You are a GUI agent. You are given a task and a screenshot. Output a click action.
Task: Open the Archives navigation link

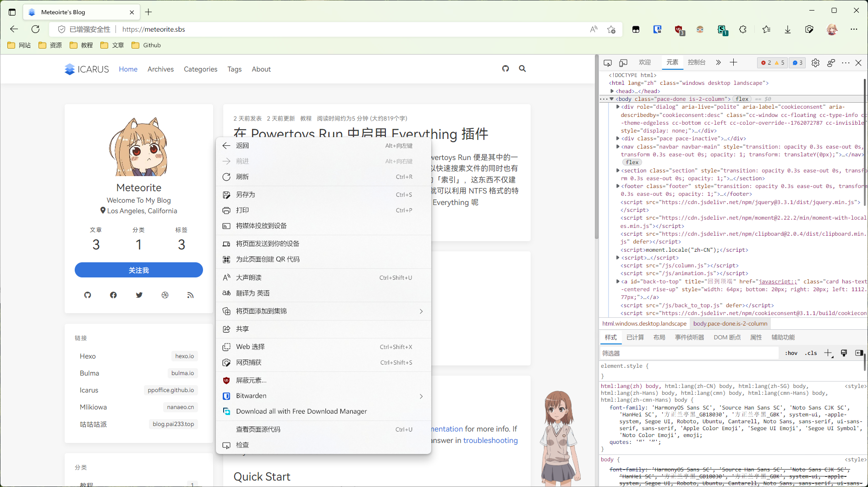(160, 69)
